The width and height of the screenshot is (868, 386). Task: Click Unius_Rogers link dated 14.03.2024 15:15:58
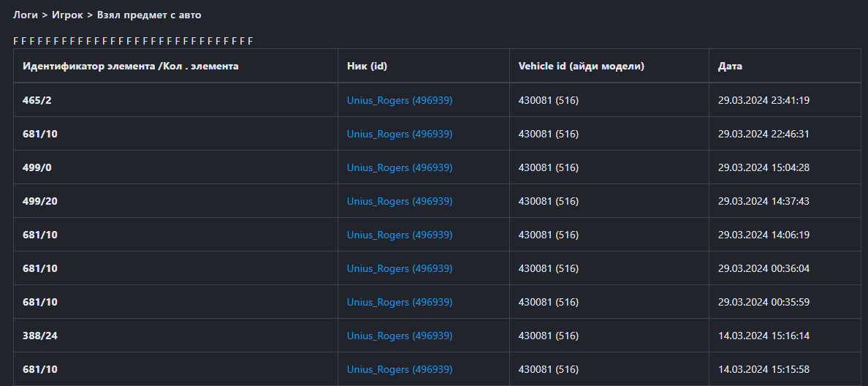[x=400, y=369]
